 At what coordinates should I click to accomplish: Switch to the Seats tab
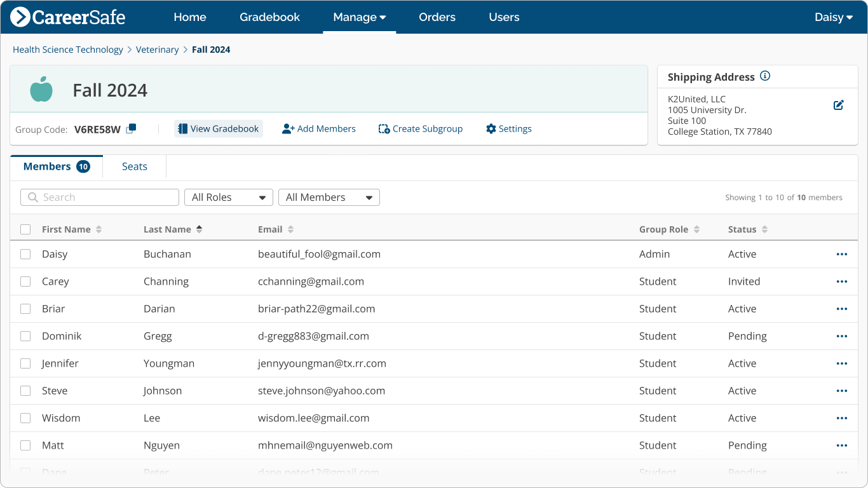(x=134, y=166)
